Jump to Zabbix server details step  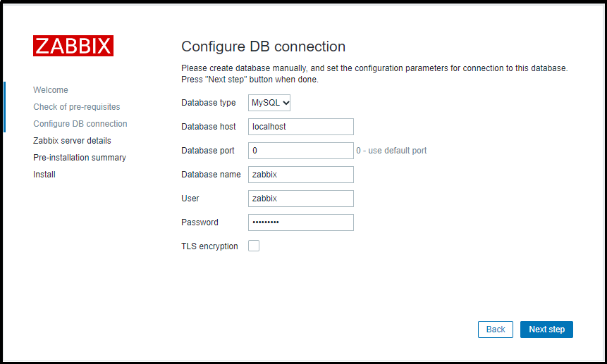point(72,141)
